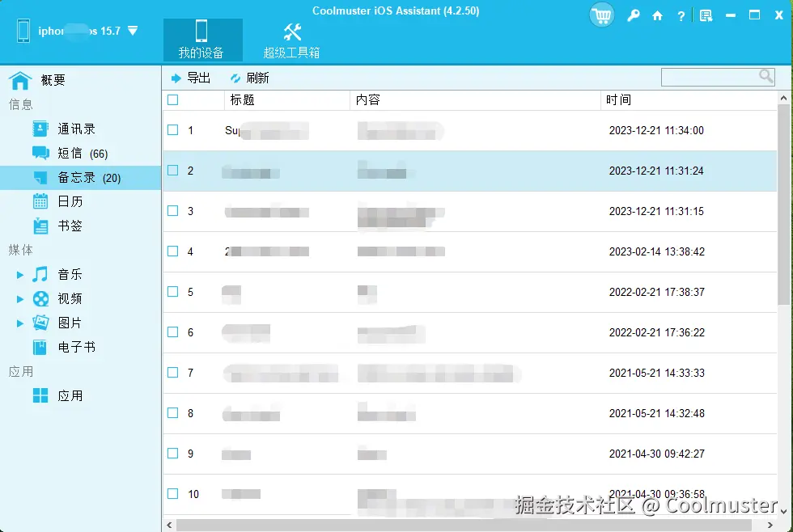Open the device name dropdown arrow

(133, 30)
